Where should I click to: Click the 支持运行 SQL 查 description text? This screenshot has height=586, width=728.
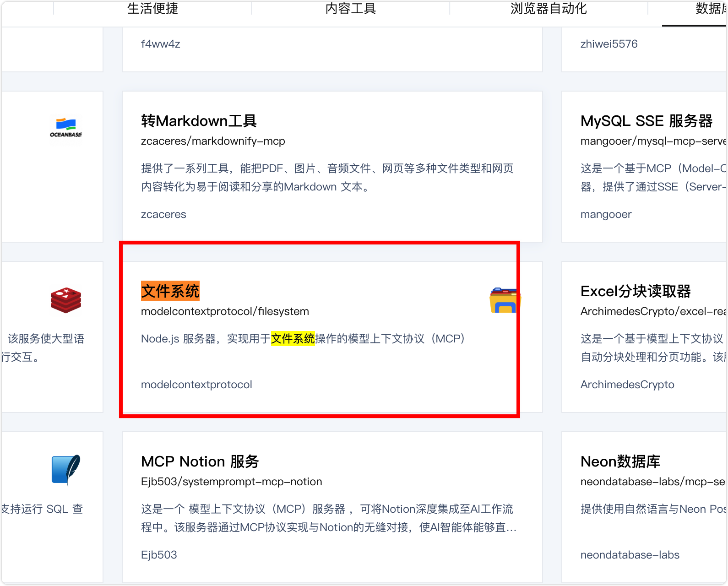pos(42,509)
